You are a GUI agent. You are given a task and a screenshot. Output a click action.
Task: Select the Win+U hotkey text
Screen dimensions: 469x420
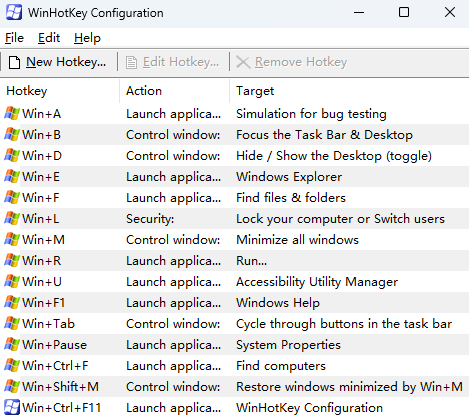(x=42, y=282)
